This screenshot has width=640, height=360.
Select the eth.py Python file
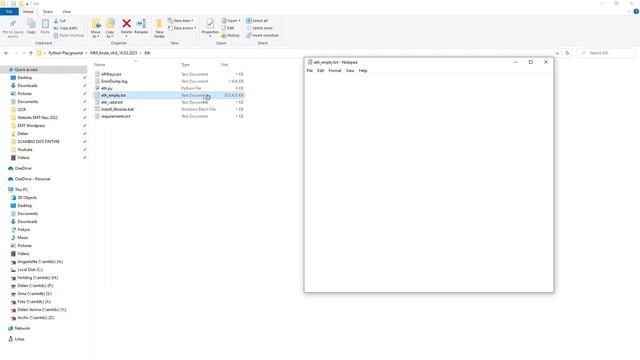pos(107,88)
